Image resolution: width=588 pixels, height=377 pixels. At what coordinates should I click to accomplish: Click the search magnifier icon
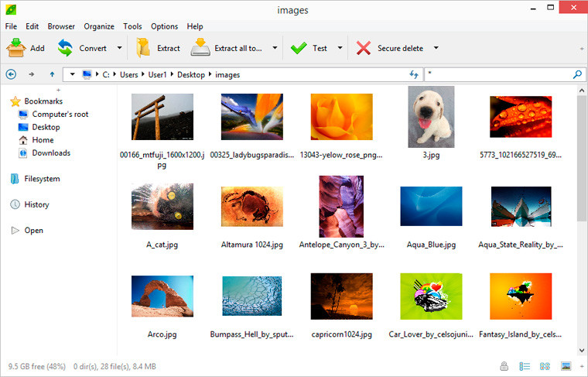577,74
